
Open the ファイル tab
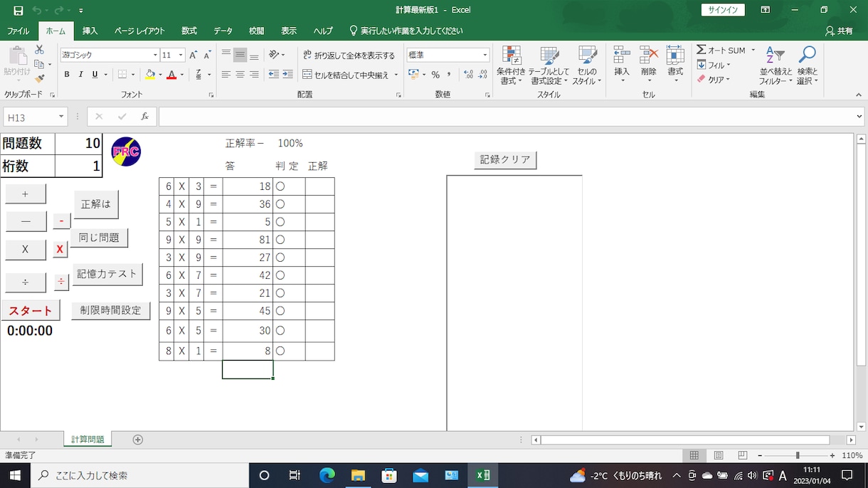coord(18,31)
